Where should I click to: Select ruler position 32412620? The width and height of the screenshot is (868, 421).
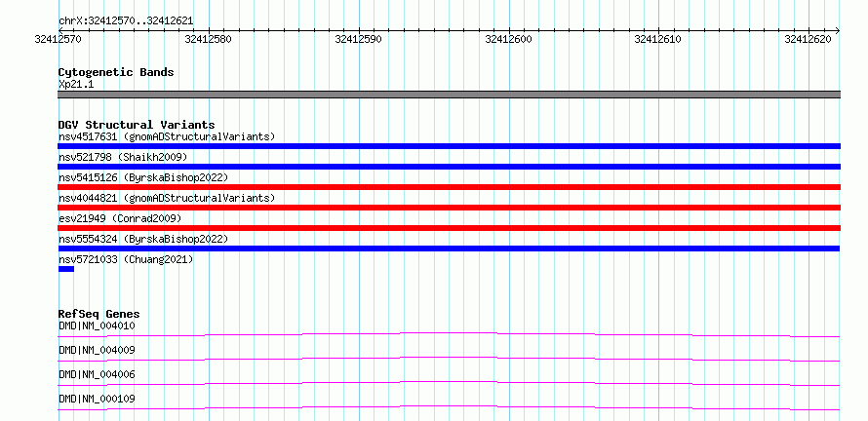point(809,39)
